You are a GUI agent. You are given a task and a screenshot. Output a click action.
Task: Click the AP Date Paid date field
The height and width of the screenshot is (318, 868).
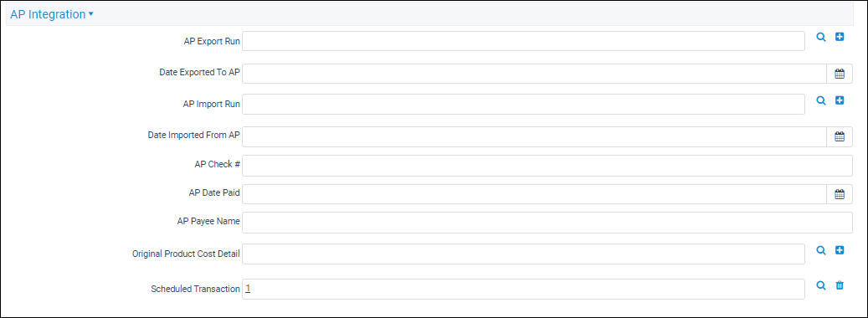tap(536, 194)
